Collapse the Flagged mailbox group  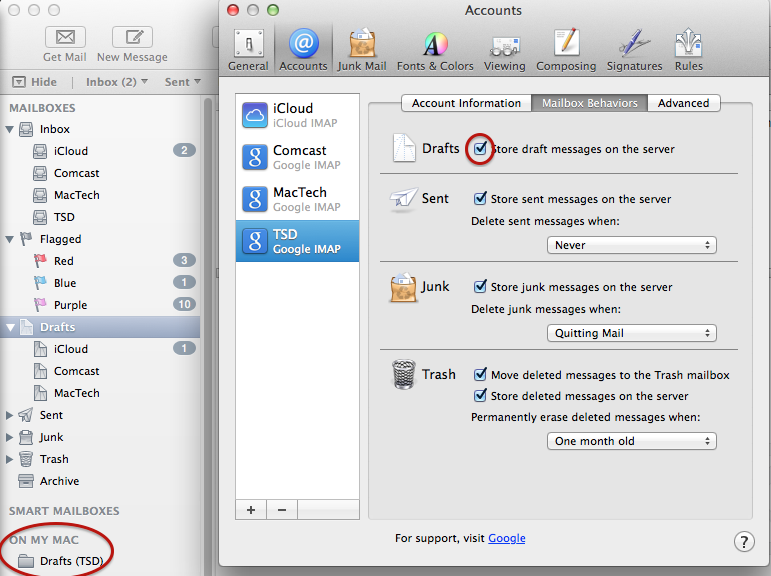click(x=9, y=240)
